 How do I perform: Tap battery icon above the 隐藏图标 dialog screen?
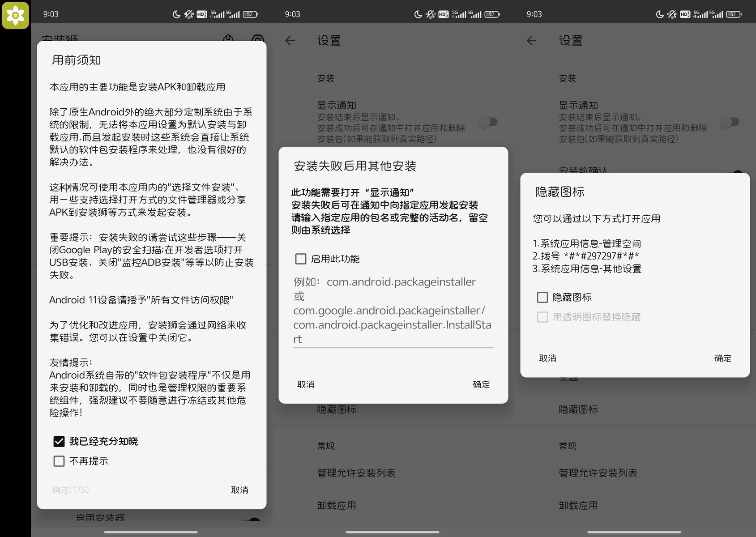click(x=734, y=14)
